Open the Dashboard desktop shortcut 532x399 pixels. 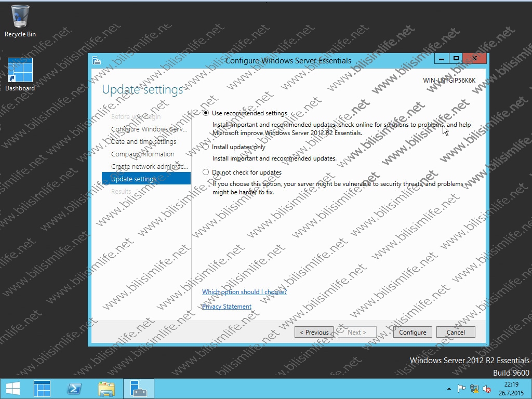[x=20, y=75]
